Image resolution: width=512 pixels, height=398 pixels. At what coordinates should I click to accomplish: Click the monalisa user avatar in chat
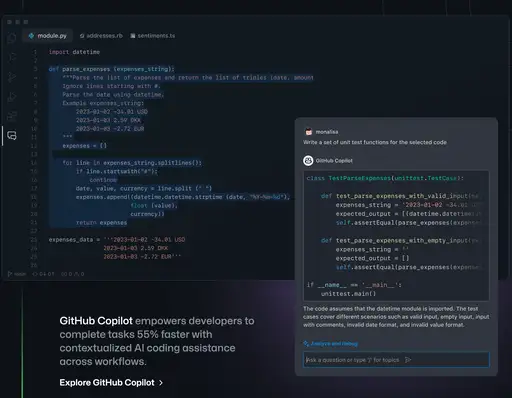[x=309, y=132]
